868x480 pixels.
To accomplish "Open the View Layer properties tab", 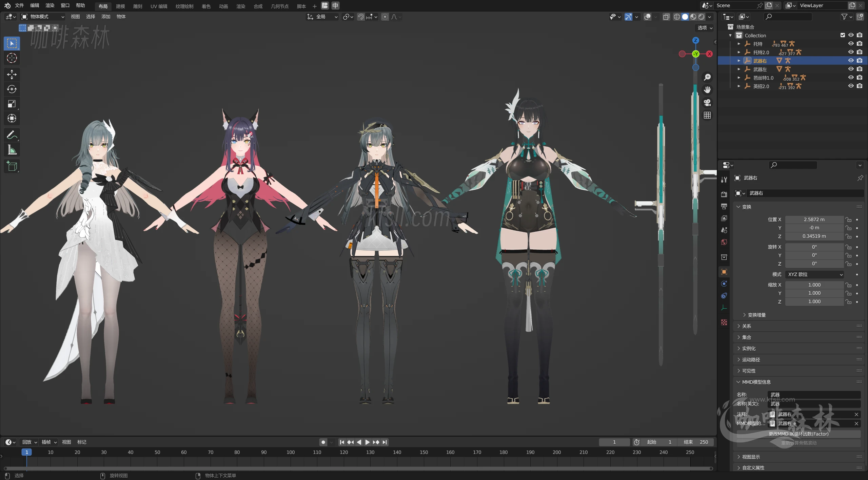I will pyautogui.click(x=724, y=218).
